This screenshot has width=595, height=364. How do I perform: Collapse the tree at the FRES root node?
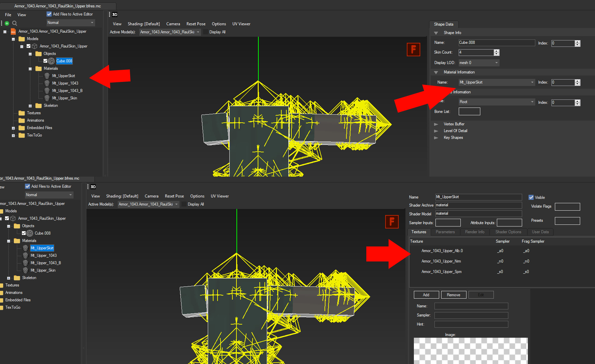tap(5, 32)
